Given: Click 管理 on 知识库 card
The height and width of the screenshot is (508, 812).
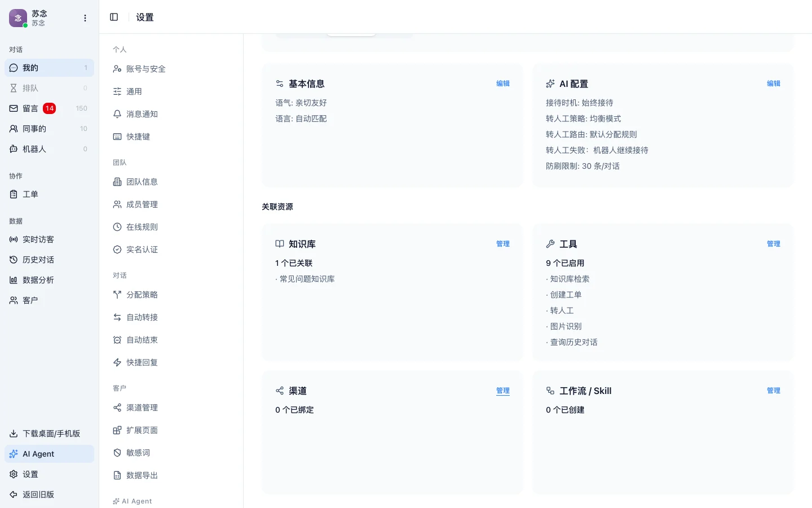Looking at the screenshot, I should click(503, 244).
